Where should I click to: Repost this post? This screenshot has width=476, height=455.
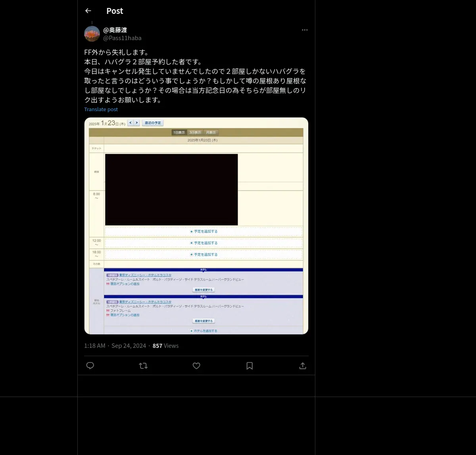143,366
